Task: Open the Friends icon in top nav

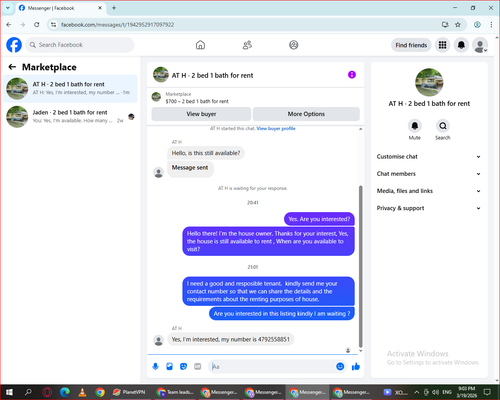Action: point(247,45)
